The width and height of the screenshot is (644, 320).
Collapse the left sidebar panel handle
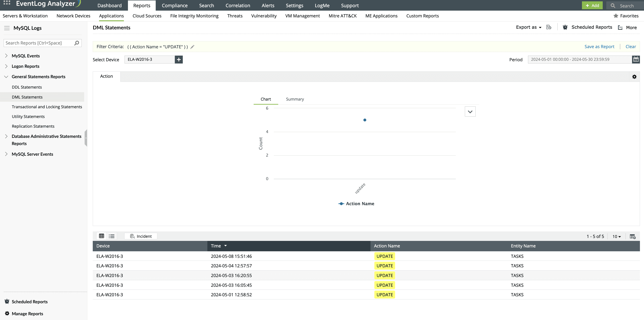pyautogui.click(x=86, y=138)
